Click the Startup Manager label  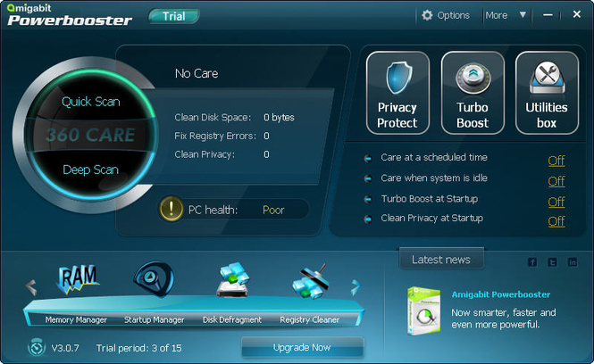click(x=154, y=319)
